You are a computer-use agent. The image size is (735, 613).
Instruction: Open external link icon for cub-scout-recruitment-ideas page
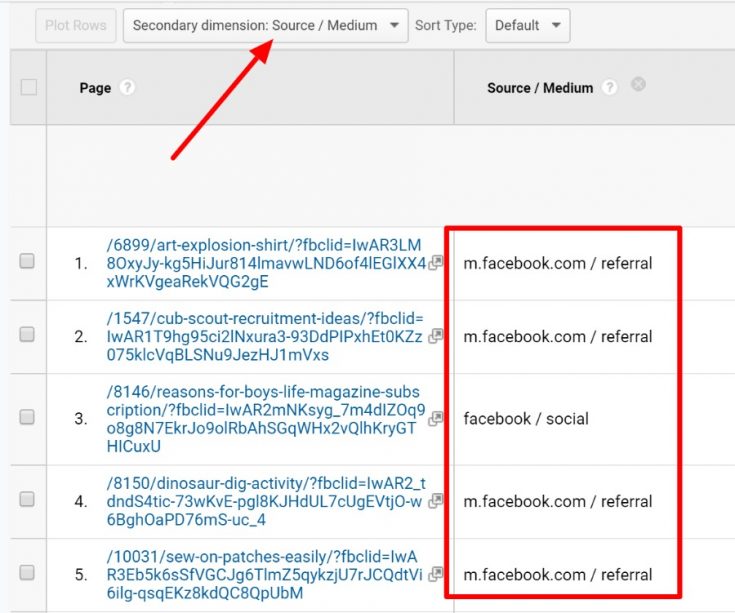[x=436, y=336]
